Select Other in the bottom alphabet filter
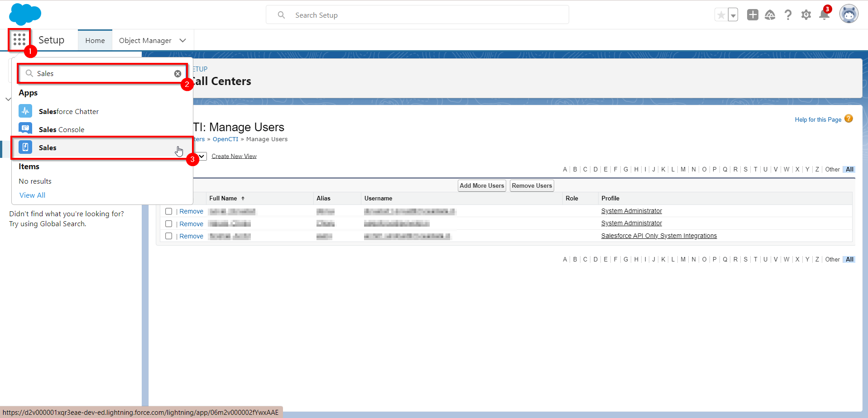The height and width of the screenshot is (418, 868). (x=832, y=259)
